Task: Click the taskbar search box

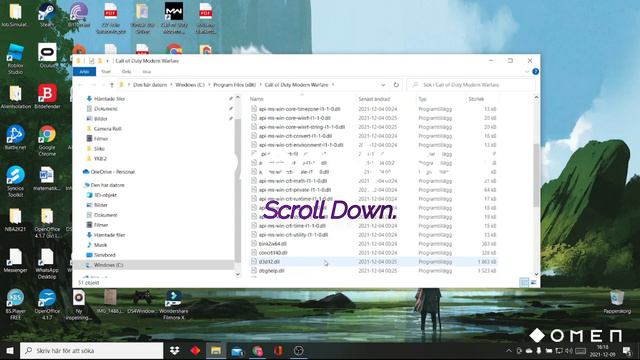Action: (x=92, y=350)
